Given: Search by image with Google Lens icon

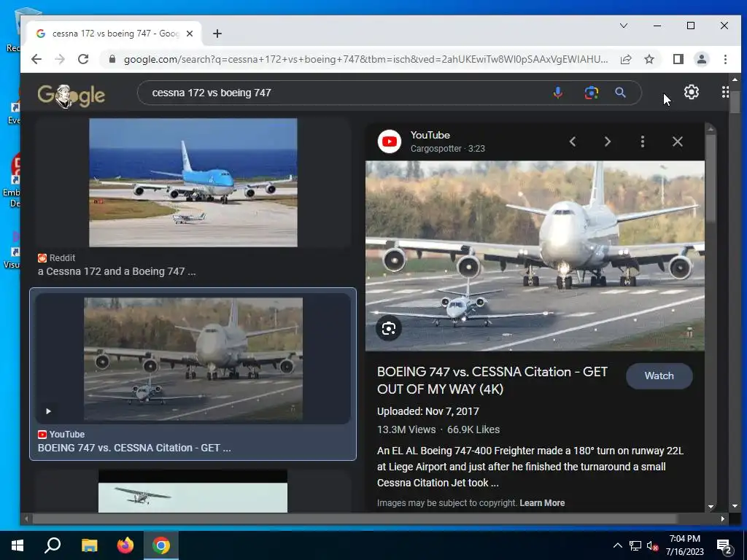Looking at the screenshot, I should pos(591,93).
